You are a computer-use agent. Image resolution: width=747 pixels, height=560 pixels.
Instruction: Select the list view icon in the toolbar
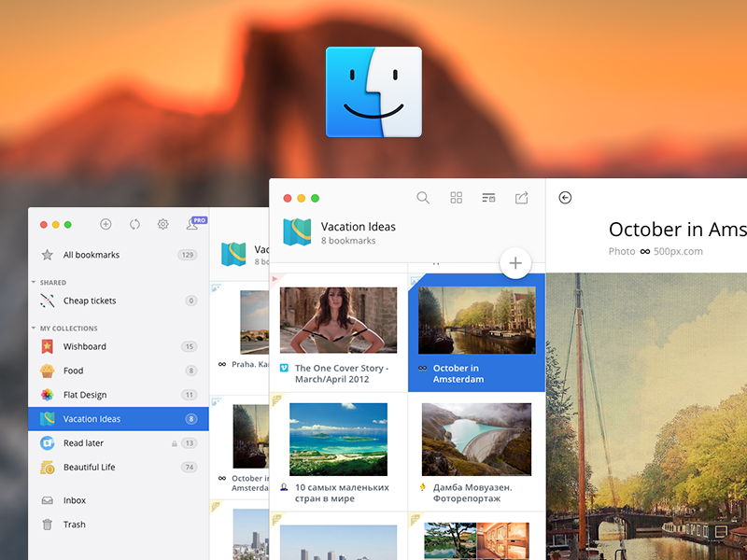point(488,198)
